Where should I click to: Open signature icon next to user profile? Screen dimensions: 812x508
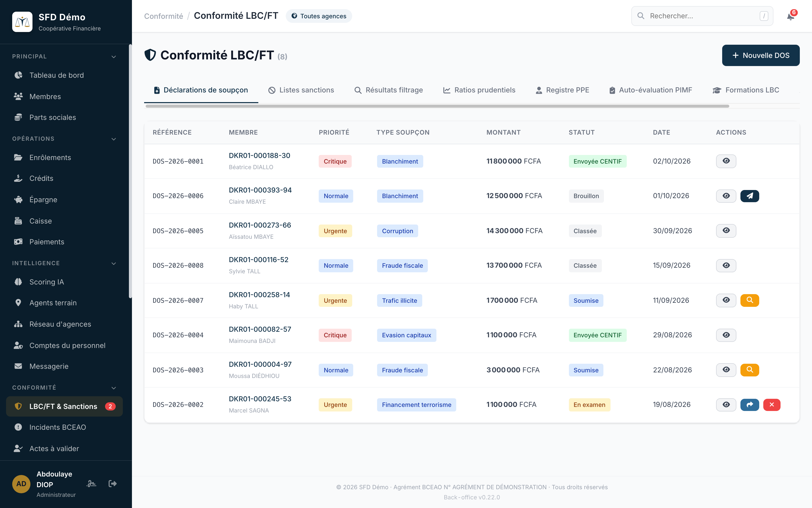click(91, 484)
